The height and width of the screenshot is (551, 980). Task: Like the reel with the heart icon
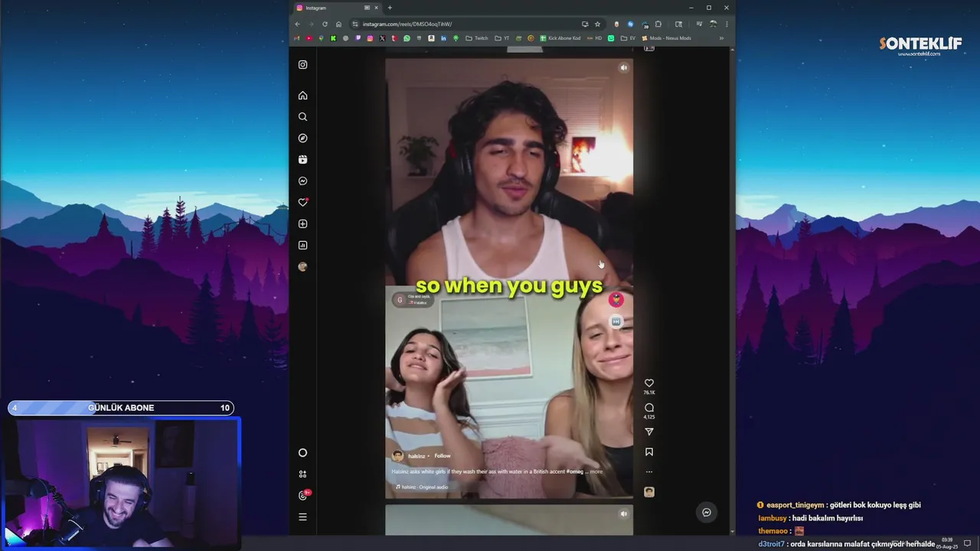point(648,383)
